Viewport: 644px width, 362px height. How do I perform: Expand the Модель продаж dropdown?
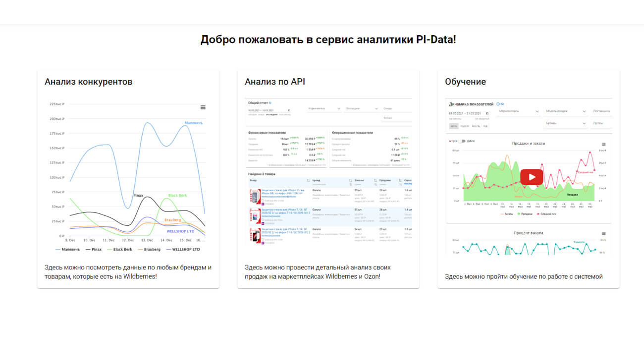[565, 111]
